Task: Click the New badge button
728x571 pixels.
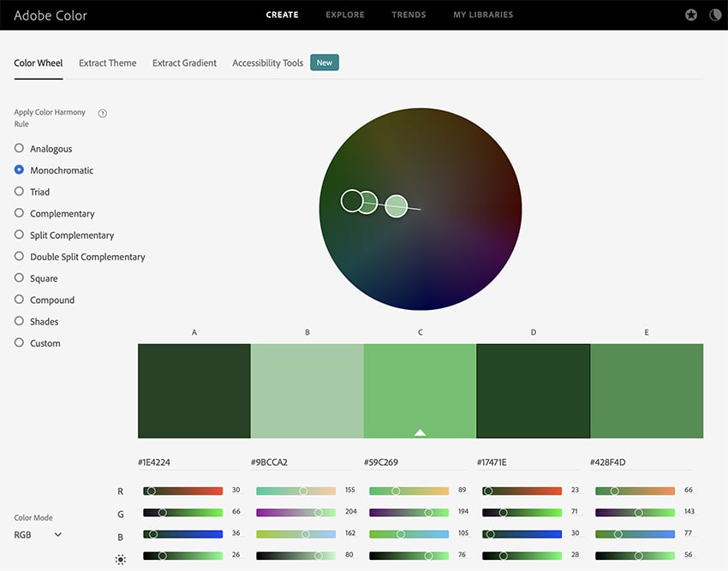Action: click(325, 62)
